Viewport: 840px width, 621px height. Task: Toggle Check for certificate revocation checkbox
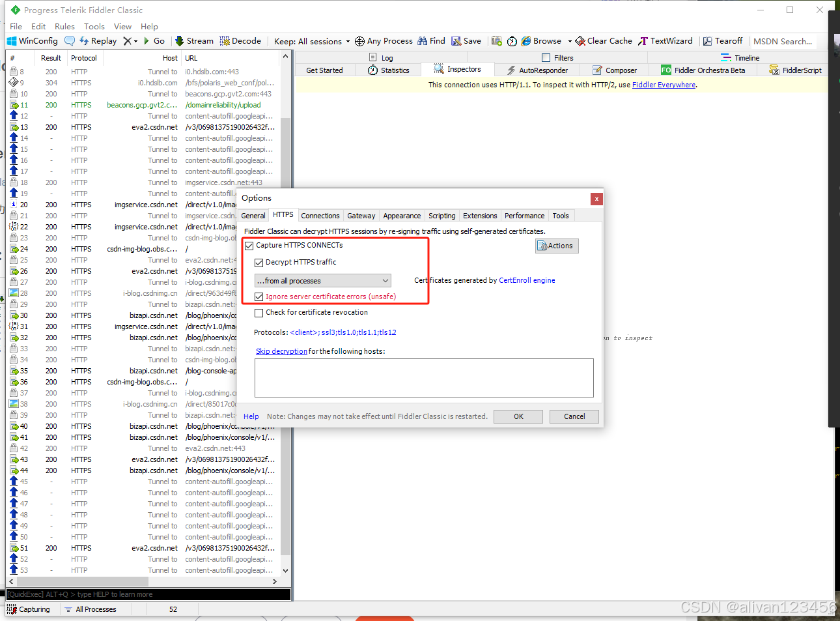coord(259,313)
